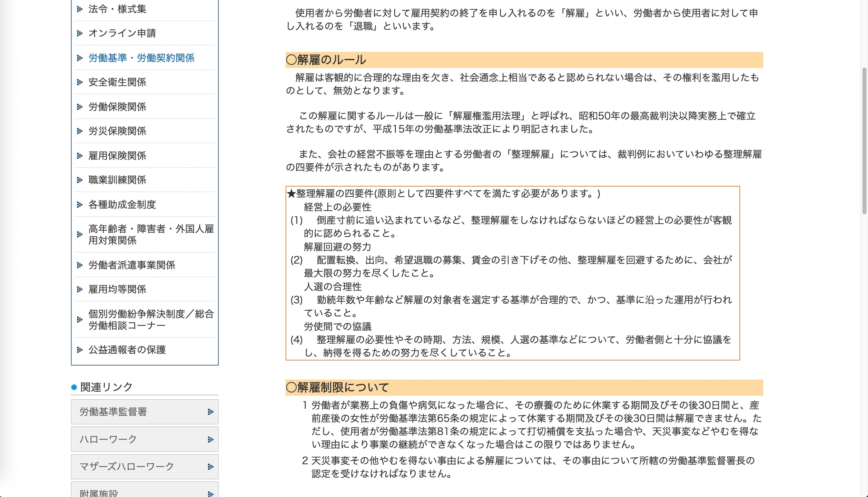Open the 労働保険関係 link
Image resolution: width=868 pixels, height=497 pixels.
click(x=117, y=107)
